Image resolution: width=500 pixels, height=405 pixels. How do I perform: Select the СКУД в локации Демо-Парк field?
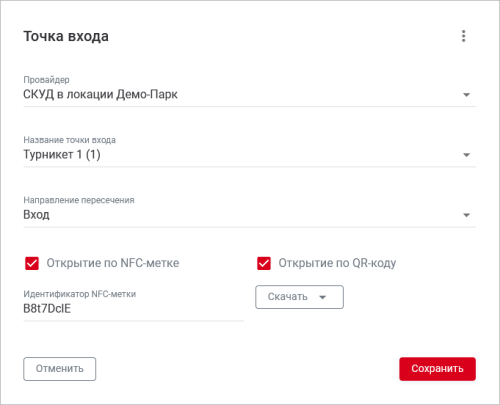[x=249, y=95]
